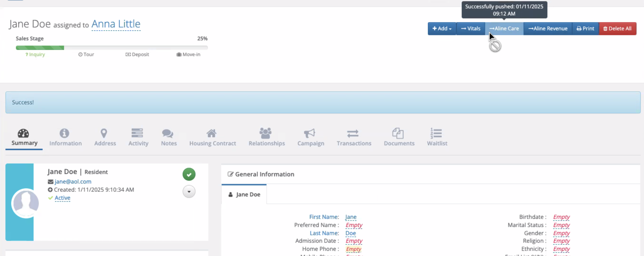Open round dropdown arrow on resident card
Viewport: 644px width, 256px height.
[189, 192]
